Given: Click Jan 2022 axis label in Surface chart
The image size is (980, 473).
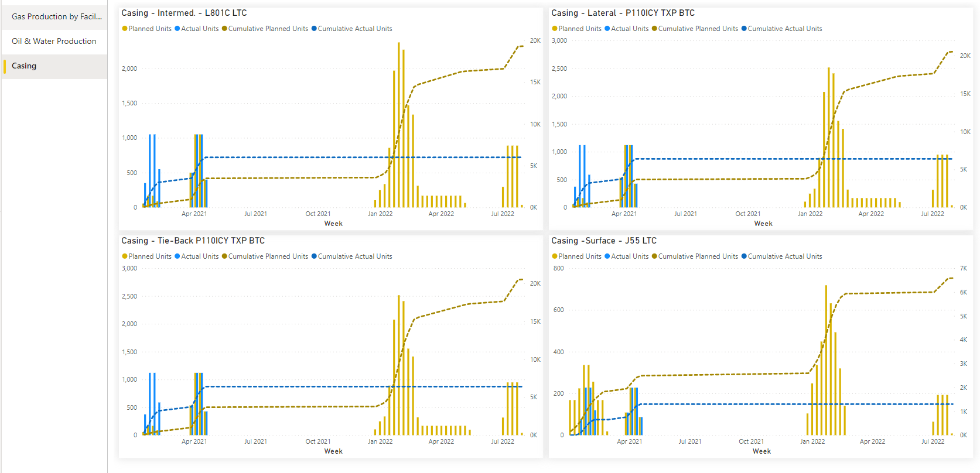Looking at the screenshot, I should 812,441.
